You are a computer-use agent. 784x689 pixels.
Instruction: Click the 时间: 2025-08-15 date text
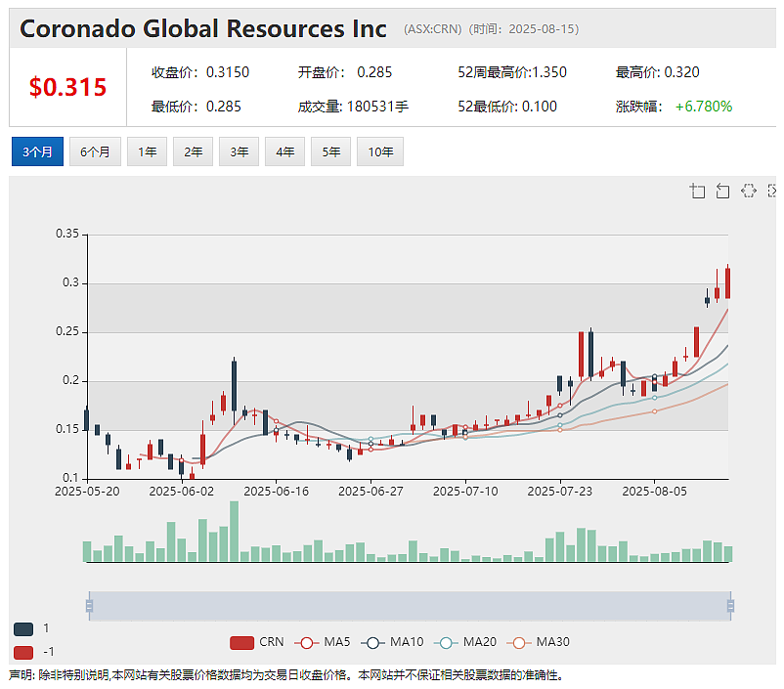point(524,29)
